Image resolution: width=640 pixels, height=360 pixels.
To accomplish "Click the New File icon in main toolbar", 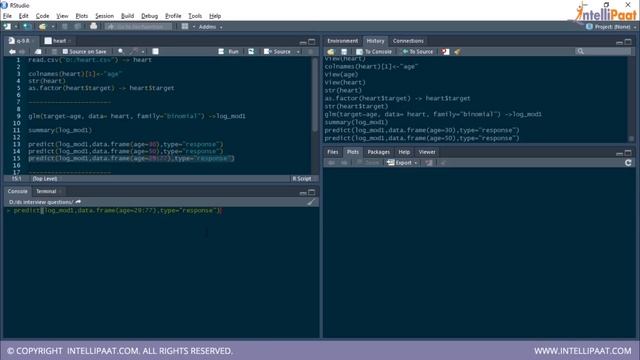I will (x=7, y=27).
